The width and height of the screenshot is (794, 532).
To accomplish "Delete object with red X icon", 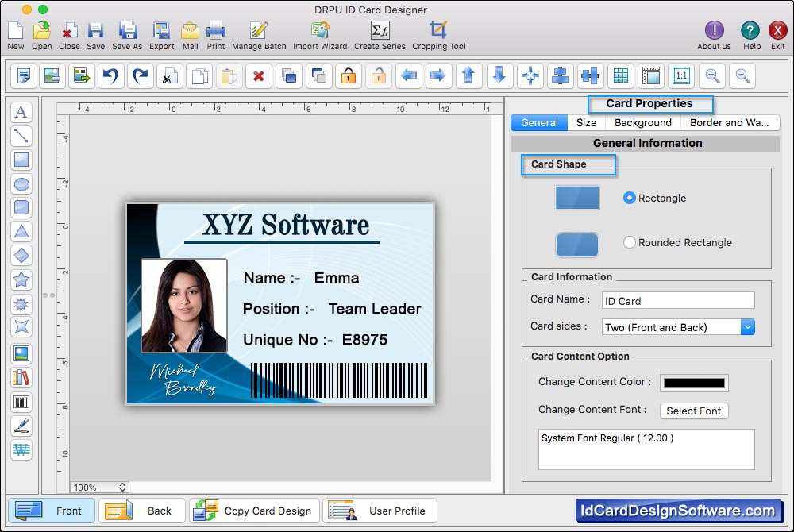I will (x=259, y=76).
